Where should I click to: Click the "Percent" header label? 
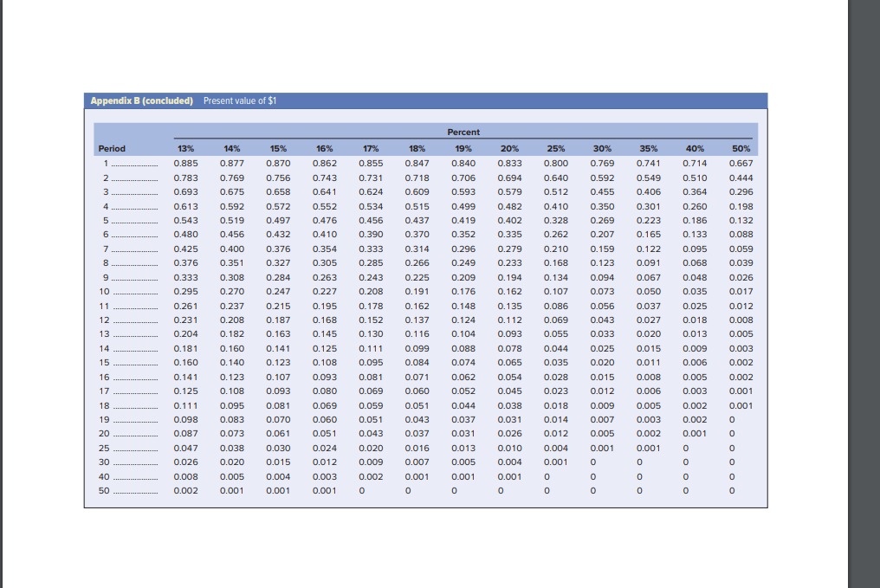tap(463, 132)
